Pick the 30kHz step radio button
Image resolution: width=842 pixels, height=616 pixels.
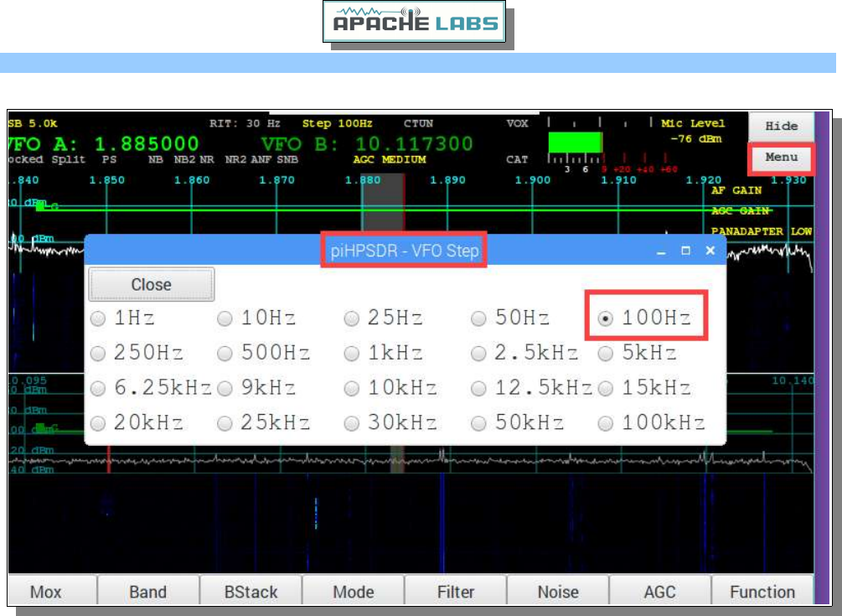tap(351, 424)
